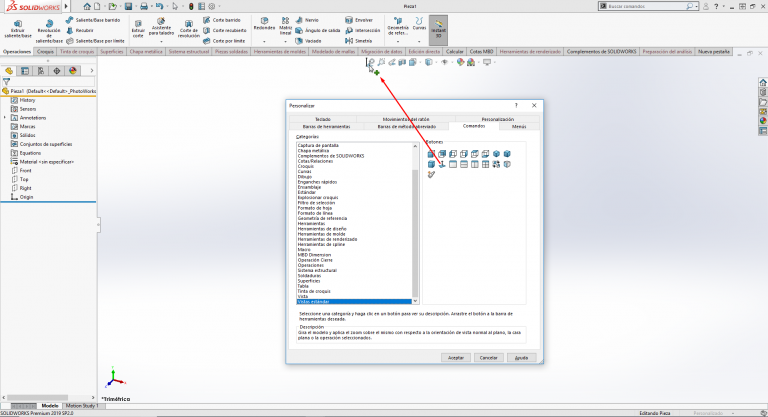Open dropdown arrow below Matriz lineal
This screenshot has height=417, width=768.
point(286,42)
